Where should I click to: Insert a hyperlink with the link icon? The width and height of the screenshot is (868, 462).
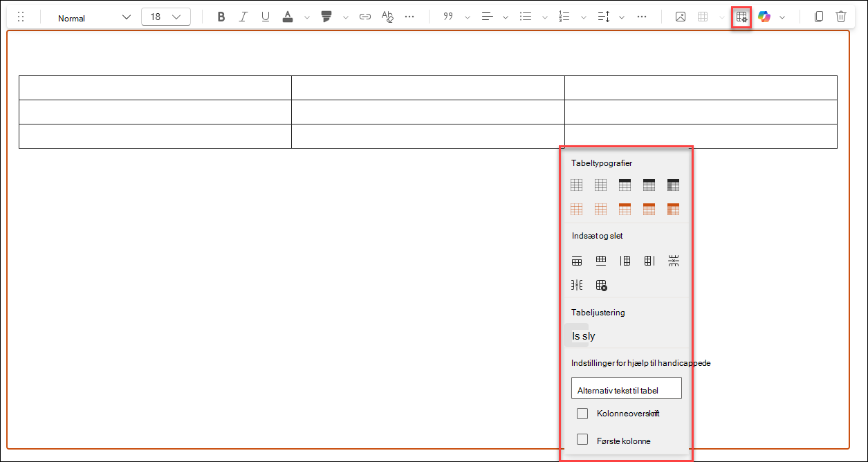tap(365, 17)
